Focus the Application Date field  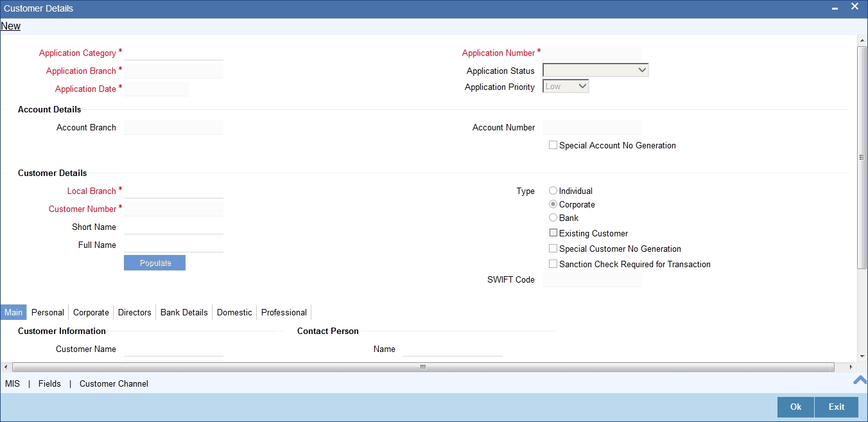pyautogui.click(x=156, y=89)
